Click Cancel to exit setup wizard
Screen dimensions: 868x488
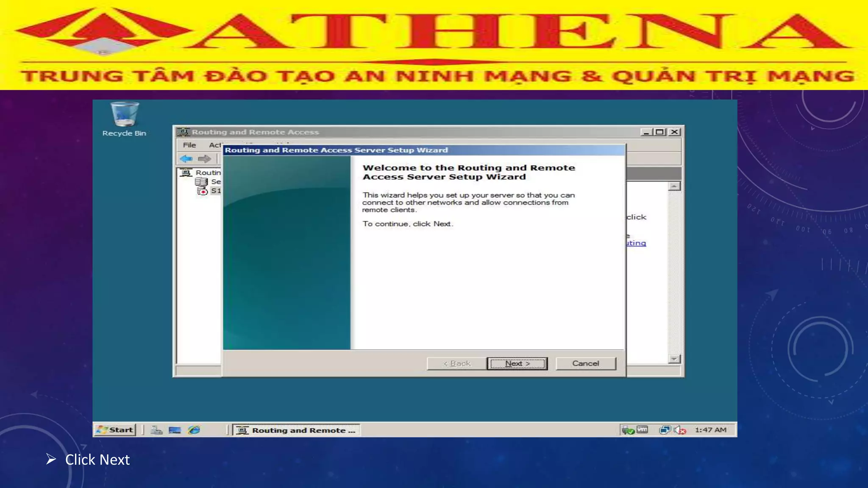pyautogui.click(x=585, y=363)
